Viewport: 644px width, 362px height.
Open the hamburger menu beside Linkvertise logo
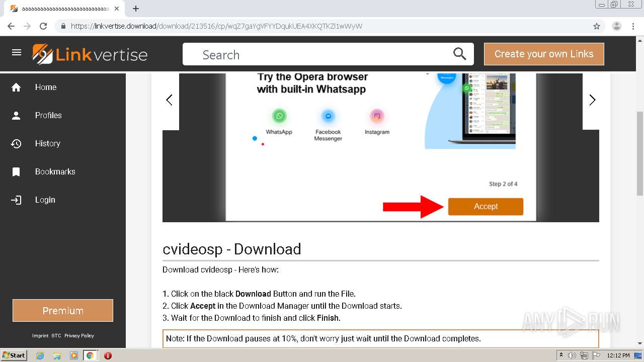(x=17, y=52)
